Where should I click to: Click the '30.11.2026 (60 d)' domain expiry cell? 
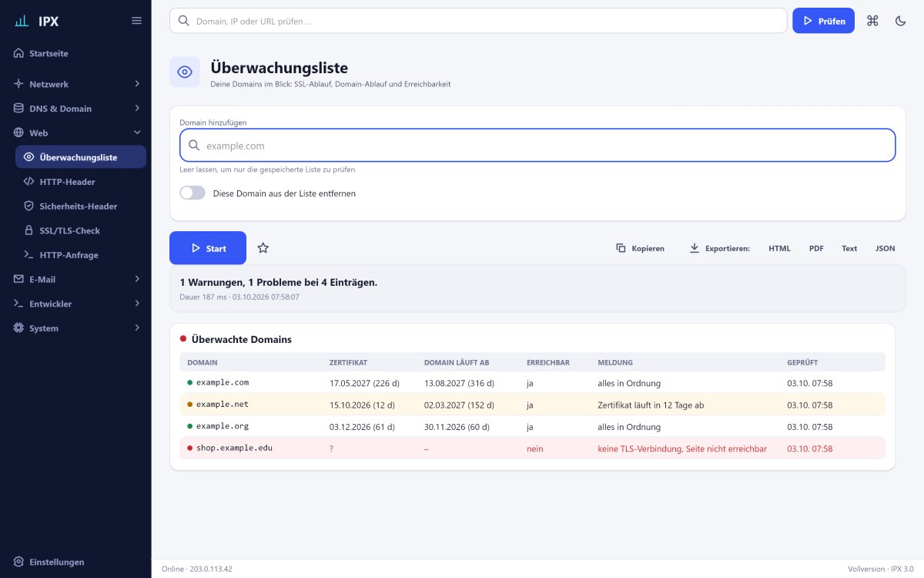[x=457, y=427]
